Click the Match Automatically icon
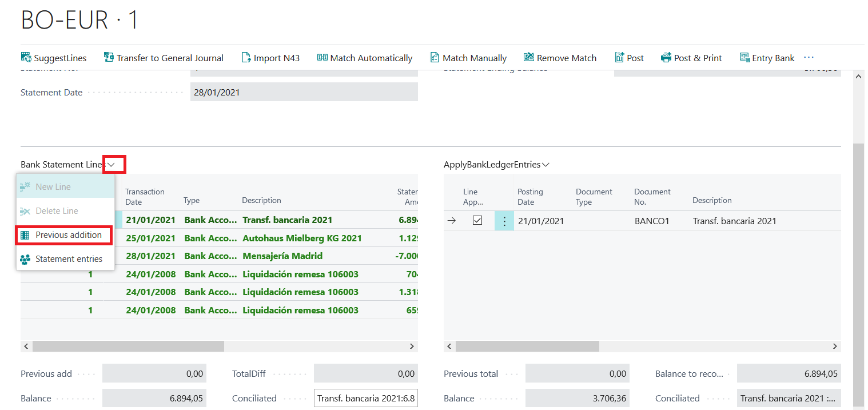The height and width of the screenshot is (410, 868). 322,57
